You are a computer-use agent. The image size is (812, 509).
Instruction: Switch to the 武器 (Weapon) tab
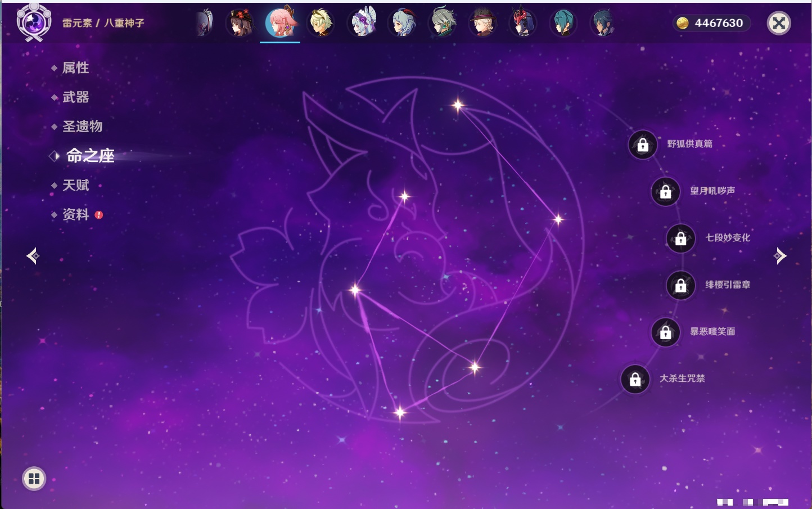pos(75,97)
